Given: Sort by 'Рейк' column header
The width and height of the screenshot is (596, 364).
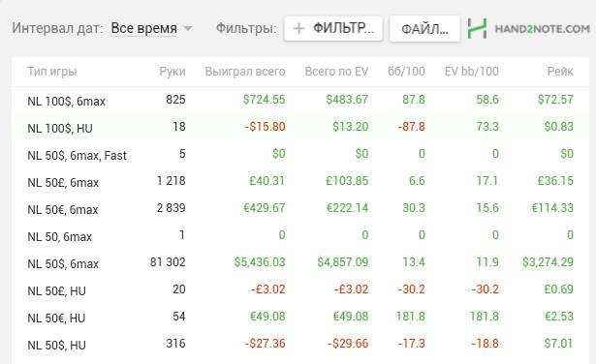Looking at the screenshot, I should (x=560, y=72).
